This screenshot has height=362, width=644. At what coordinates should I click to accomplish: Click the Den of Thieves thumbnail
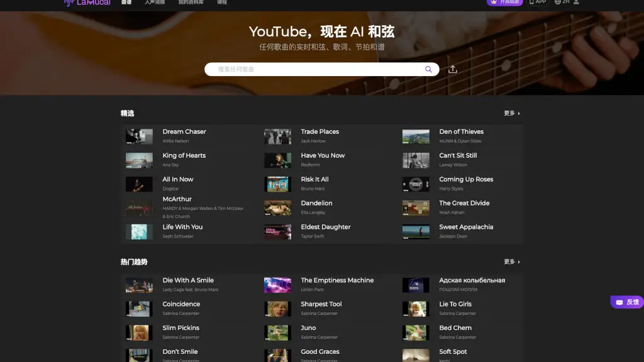pos(416,136)
